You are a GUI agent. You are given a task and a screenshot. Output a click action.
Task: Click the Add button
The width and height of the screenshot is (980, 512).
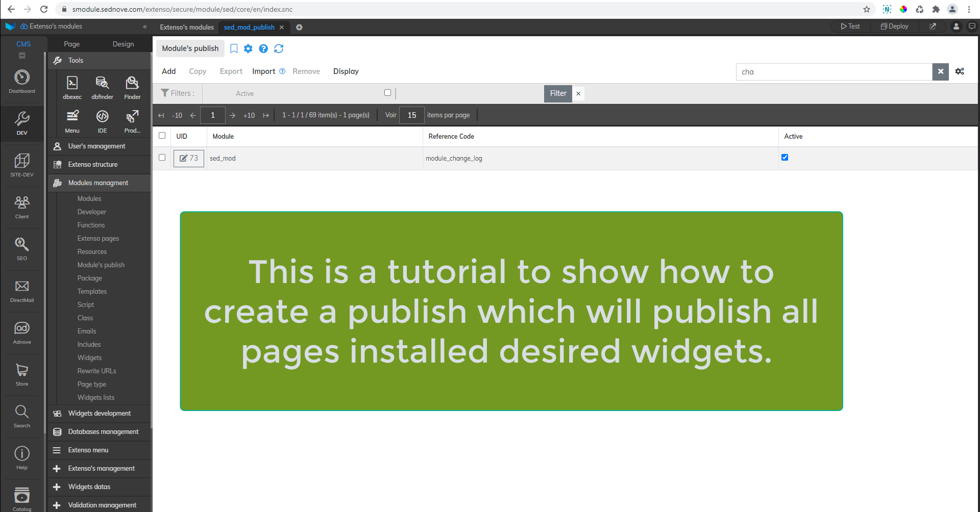point(168,71)
